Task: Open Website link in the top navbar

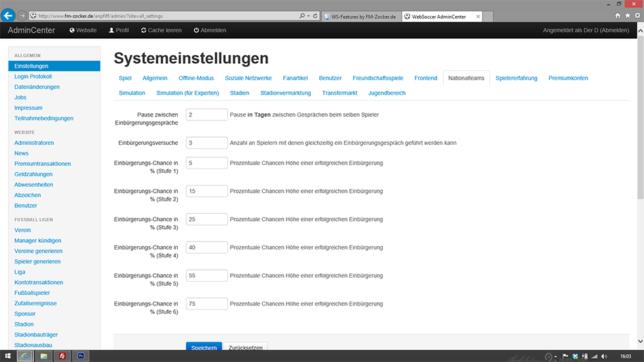Action: pyautogui.click(x=82, y=30)
